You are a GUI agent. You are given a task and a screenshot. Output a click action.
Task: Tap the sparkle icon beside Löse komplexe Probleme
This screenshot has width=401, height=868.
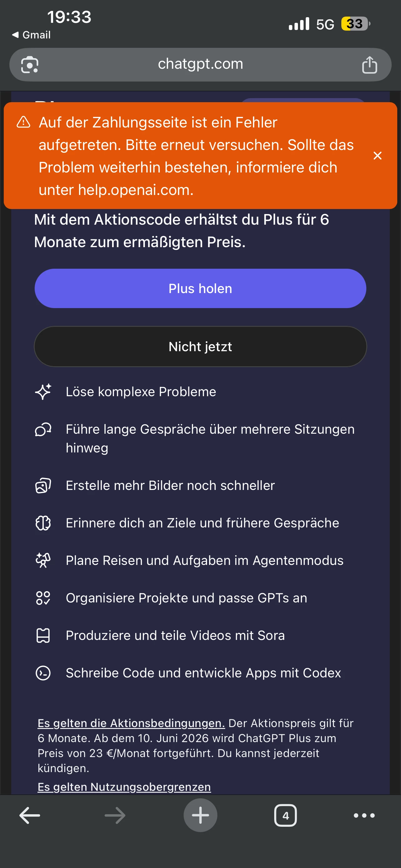(x=43, y=392)
